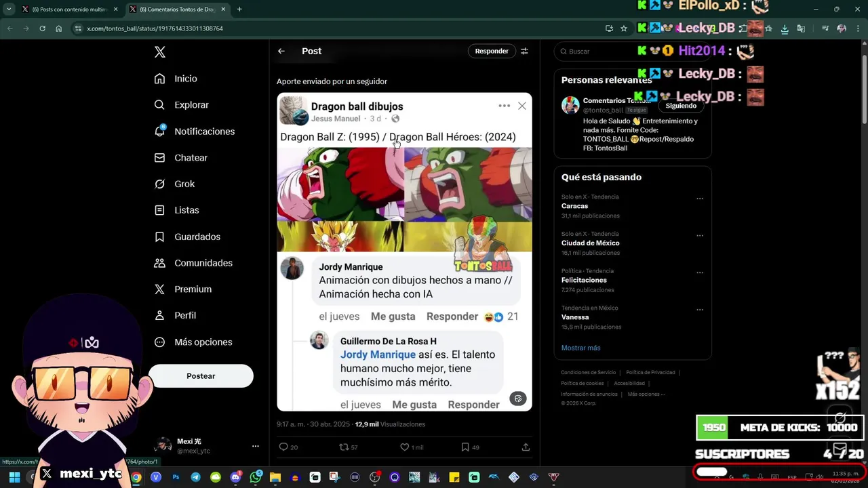Switch to Posts con contenido multimedia tab
Image resolution: width=868 pixels, height=488 pixels.
tap(70, 9)
